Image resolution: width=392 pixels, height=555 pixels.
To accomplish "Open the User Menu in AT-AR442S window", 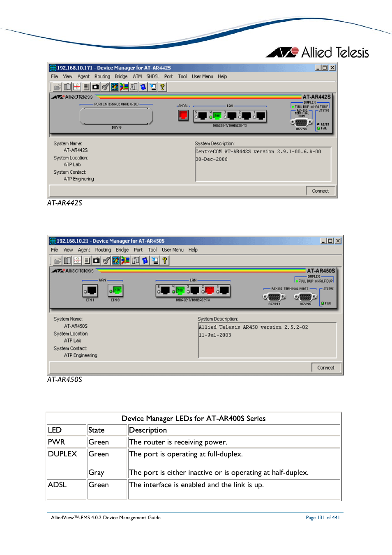I will (x=203, y=76).
